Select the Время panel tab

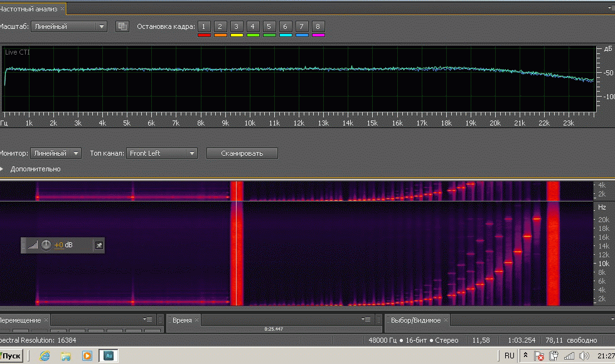182,320
